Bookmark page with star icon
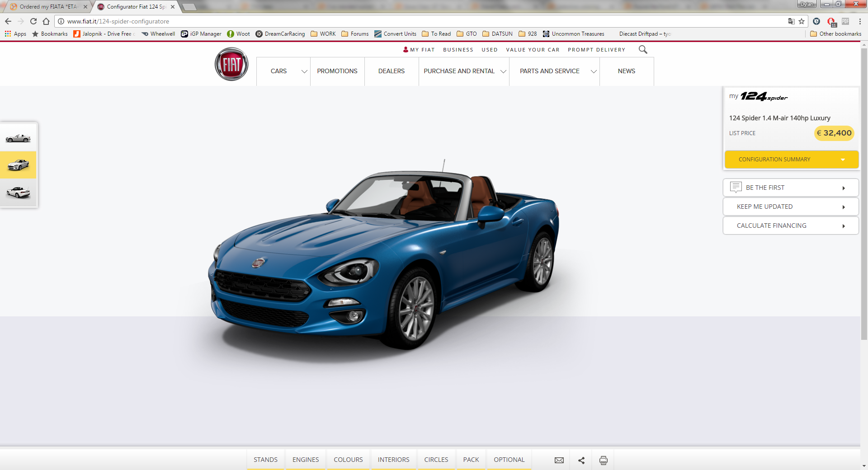 click(x=802, y=21)
